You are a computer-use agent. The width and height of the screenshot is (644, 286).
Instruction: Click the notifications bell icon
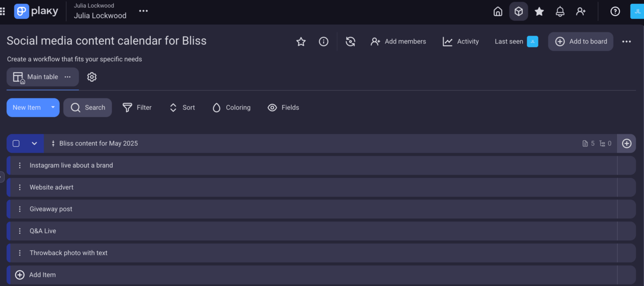coord(560,11)
